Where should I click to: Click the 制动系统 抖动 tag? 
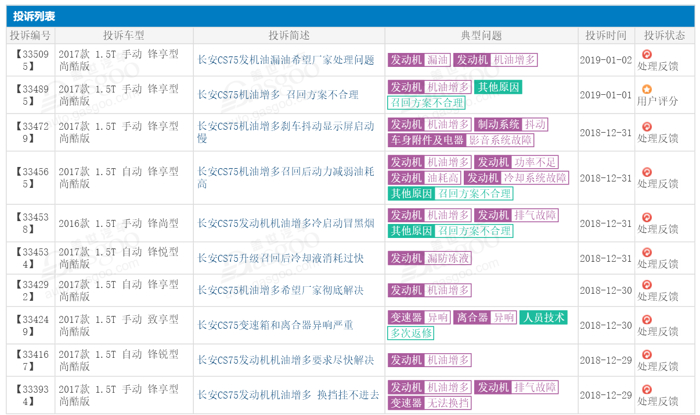tap(511, 124)
